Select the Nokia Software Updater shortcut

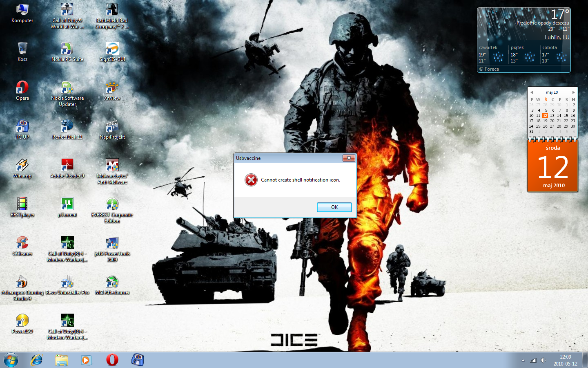pyautogui.click(x=67, y=94)
